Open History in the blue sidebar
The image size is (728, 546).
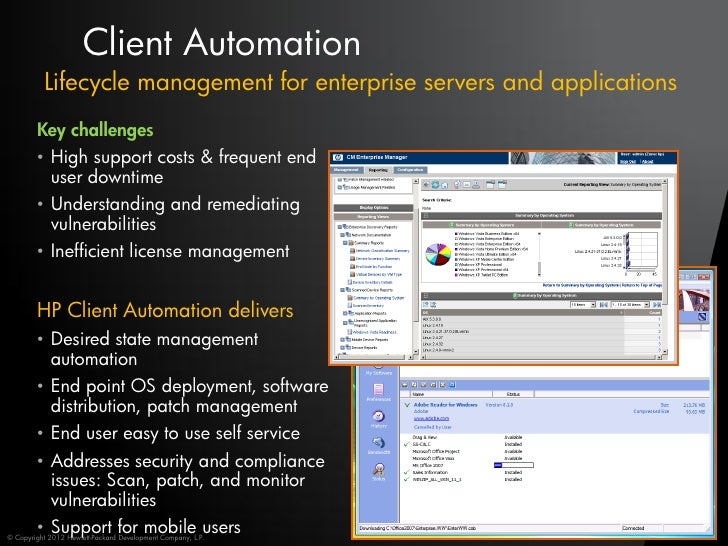378,419
